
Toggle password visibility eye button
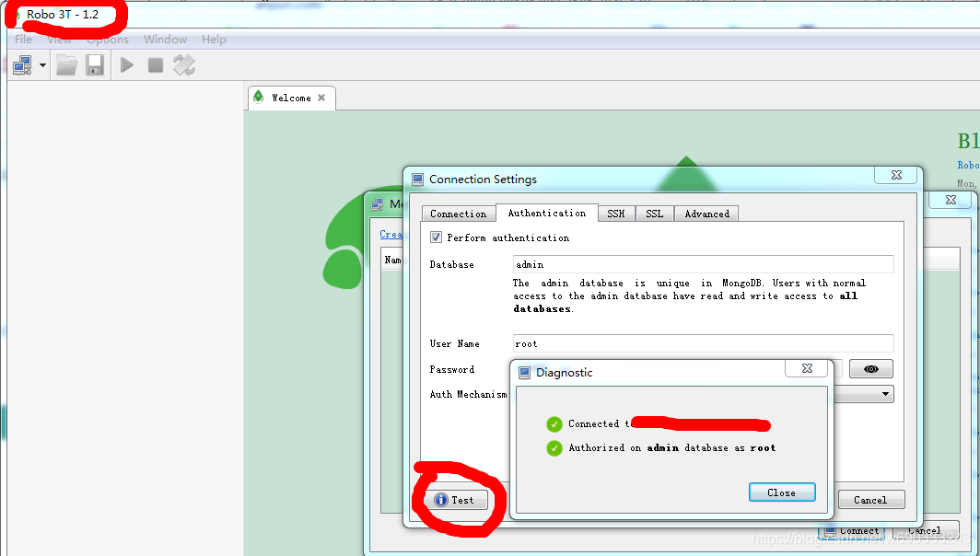pos(870,369)
